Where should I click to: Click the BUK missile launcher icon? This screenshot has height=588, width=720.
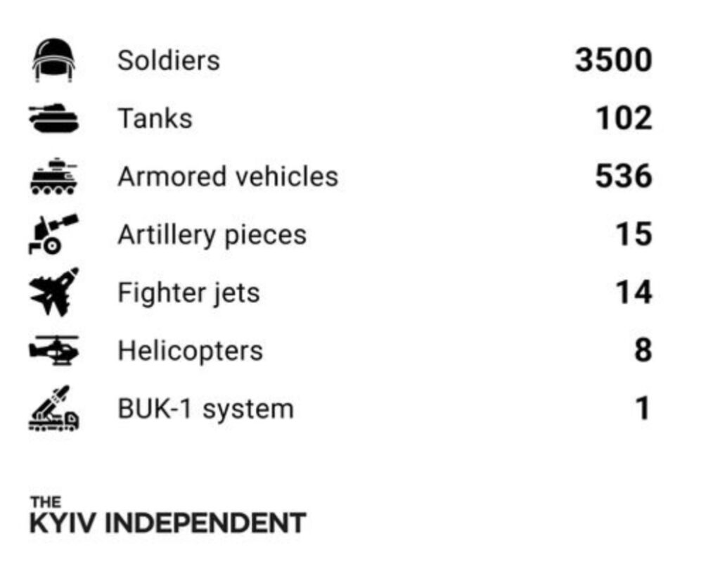pos(53,409)
